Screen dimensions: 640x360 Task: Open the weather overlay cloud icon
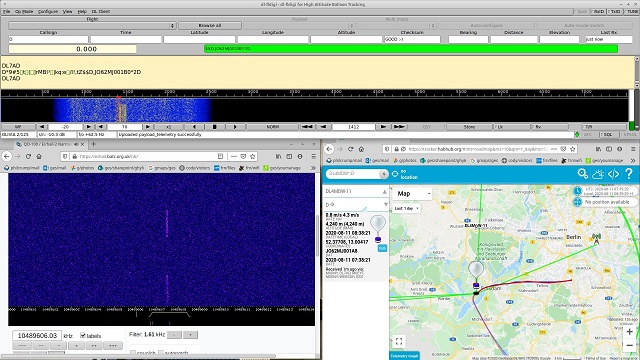point(598,174)
